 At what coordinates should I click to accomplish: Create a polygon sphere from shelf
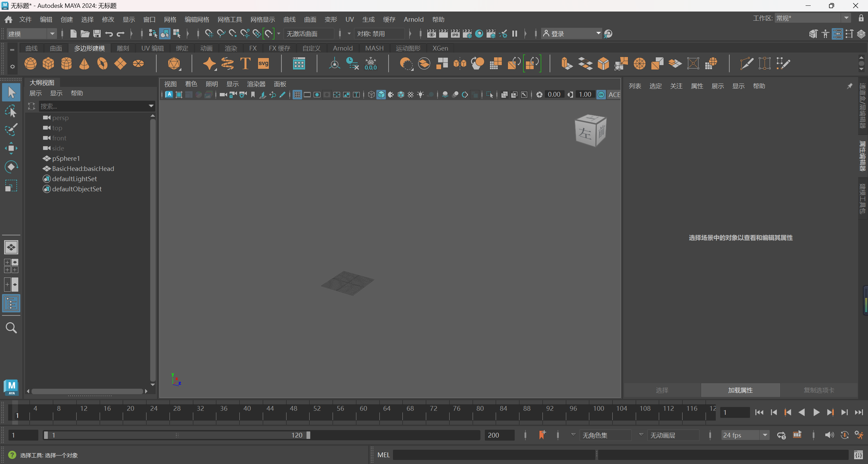pyautogui.click(x=31, y=63)
